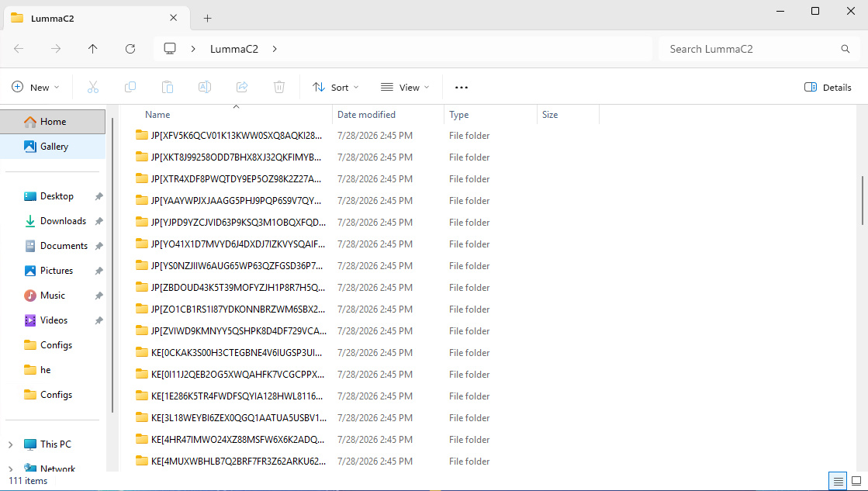
Task: Open the View dropdown menu
Action: (405, 88)
